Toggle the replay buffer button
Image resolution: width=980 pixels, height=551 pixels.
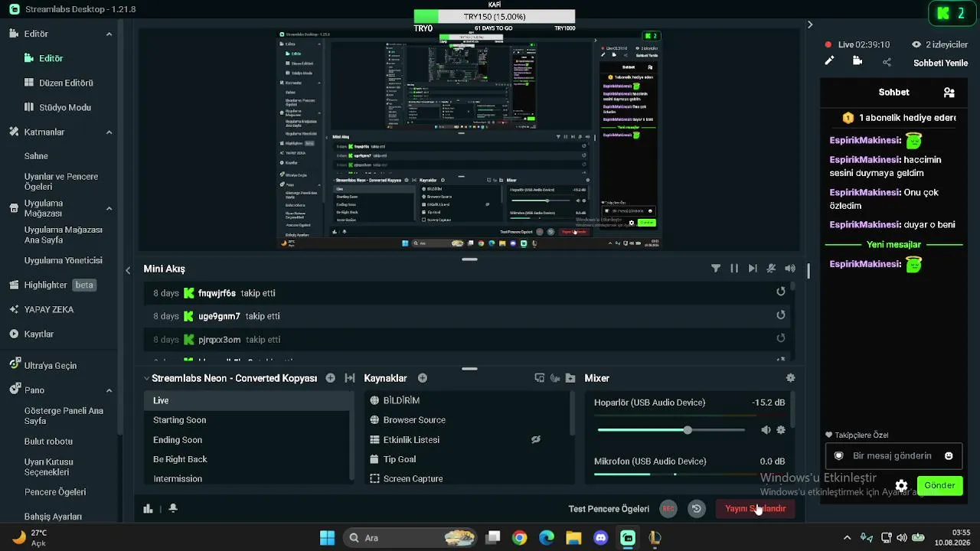[696, 509]
